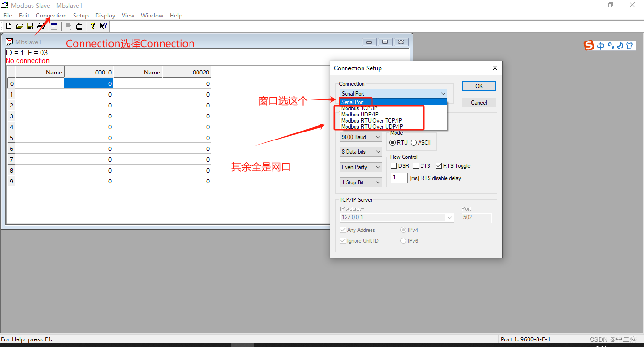Enable the DSR checkbox
644x347 pixels.
[x=394, y=166]
